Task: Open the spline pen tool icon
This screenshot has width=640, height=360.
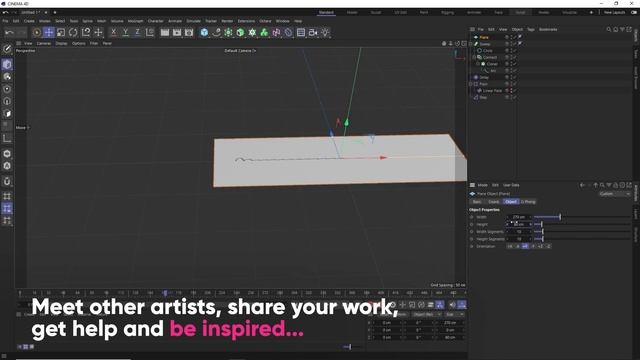Action: 216,32
